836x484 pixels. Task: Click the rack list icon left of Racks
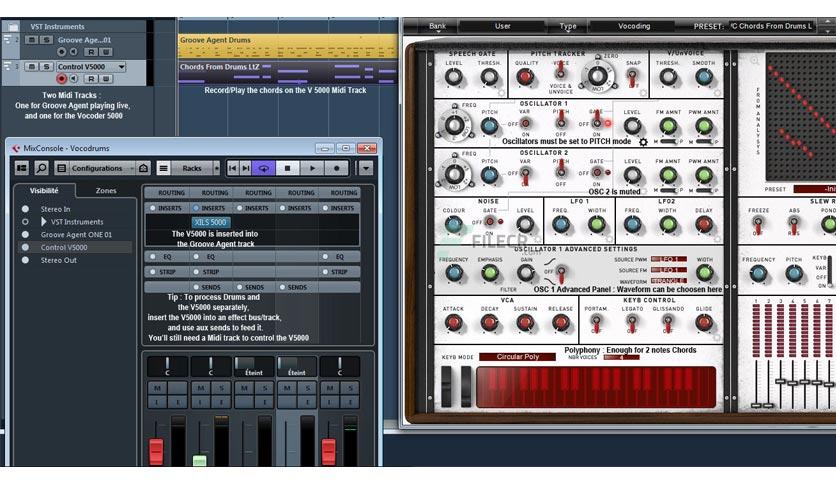pos(164,168)
